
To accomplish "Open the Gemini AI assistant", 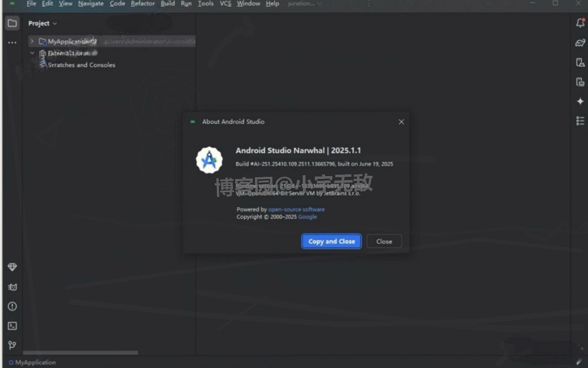I will pyautogui.click(x=580, y=101).
